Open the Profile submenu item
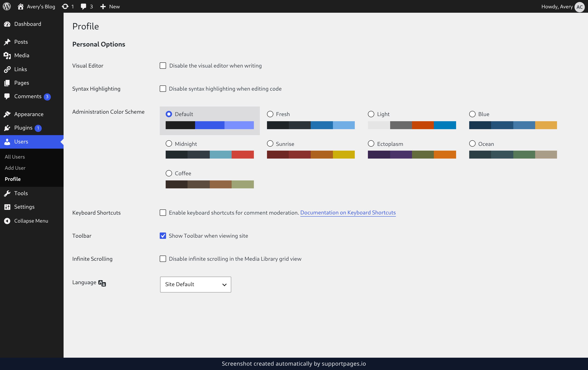588x370 pixels. pyautogui.click(x=13, y=179)
